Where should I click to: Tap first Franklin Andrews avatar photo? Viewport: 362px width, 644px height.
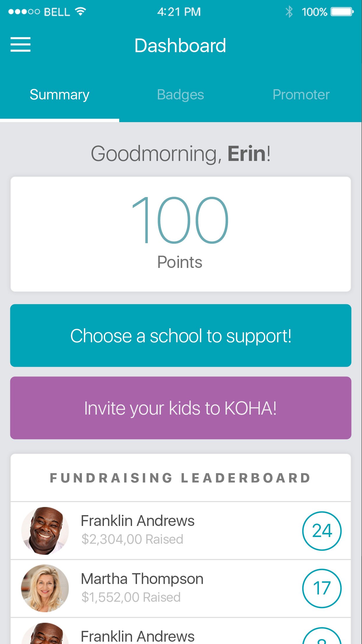click(45, 531)
